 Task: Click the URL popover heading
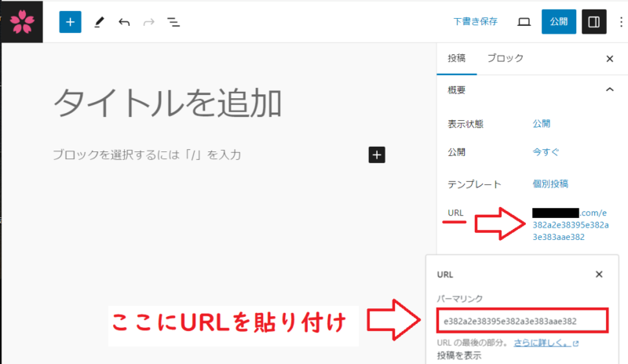tap(445, 275)
